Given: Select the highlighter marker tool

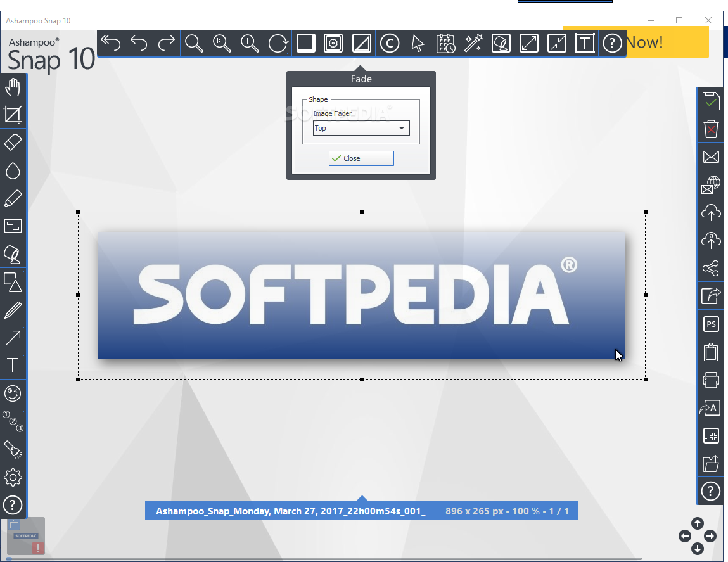Looking at the screenshot, I should [13, 198].
